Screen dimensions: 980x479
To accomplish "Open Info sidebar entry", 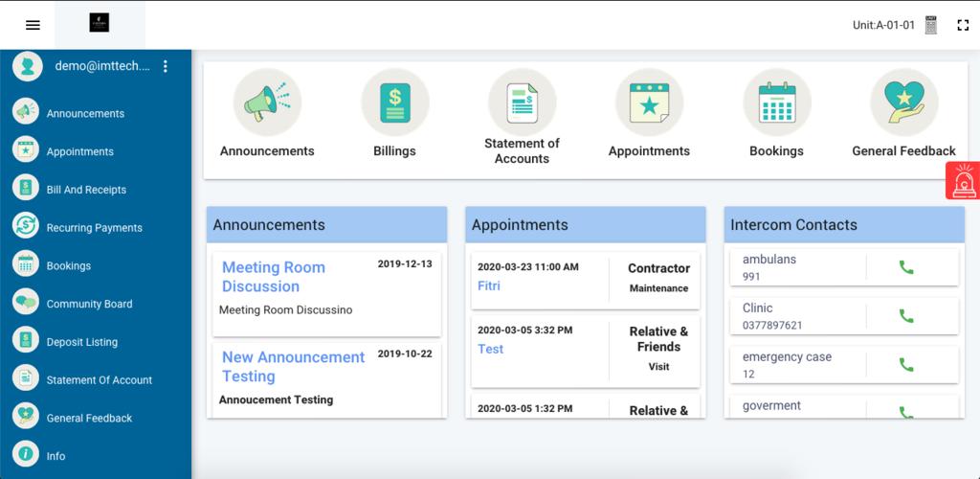I will (56, 457).
